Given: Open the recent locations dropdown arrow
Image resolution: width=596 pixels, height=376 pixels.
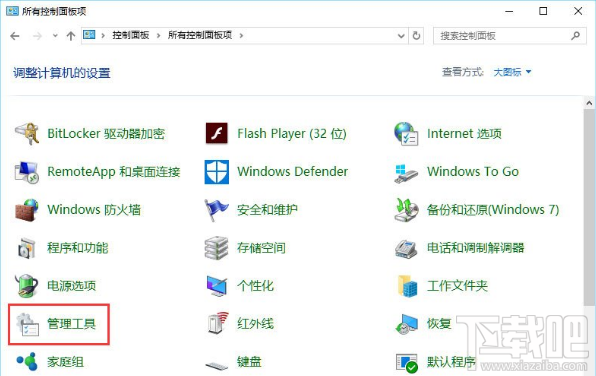Looking at the screenshot, I should (x=55, y=36).
